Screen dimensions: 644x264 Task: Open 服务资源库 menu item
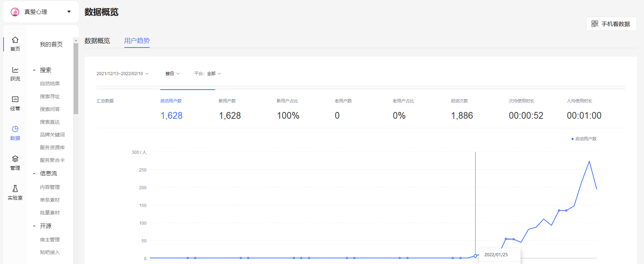52,147
